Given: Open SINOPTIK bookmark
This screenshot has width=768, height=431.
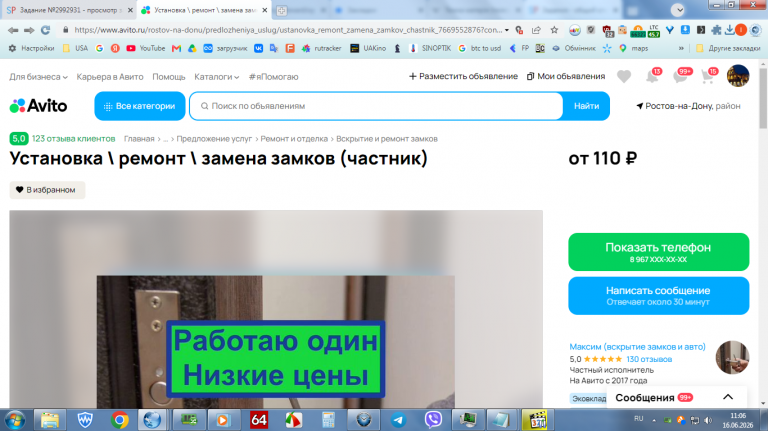Looking at the screenshot, I should coord(430,48).
